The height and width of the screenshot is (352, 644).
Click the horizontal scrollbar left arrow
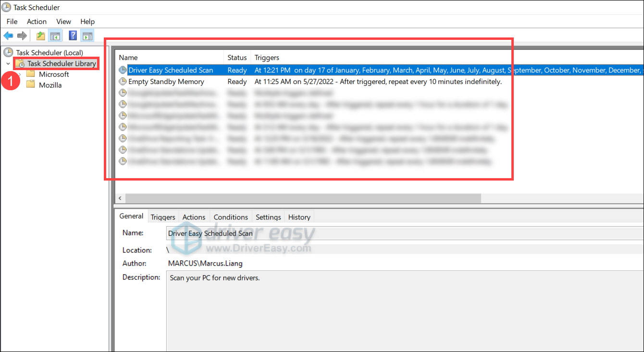click(120, 198)
